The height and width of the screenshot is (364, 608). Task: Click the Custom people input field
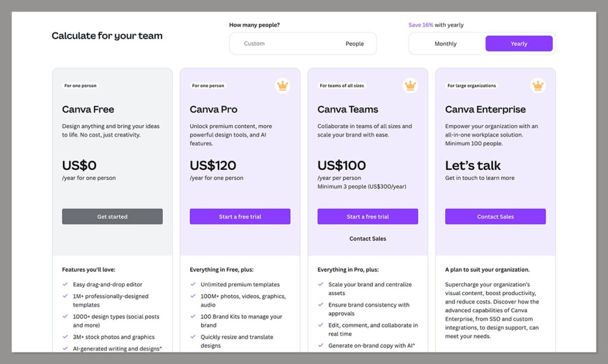(x=255, y=43)
